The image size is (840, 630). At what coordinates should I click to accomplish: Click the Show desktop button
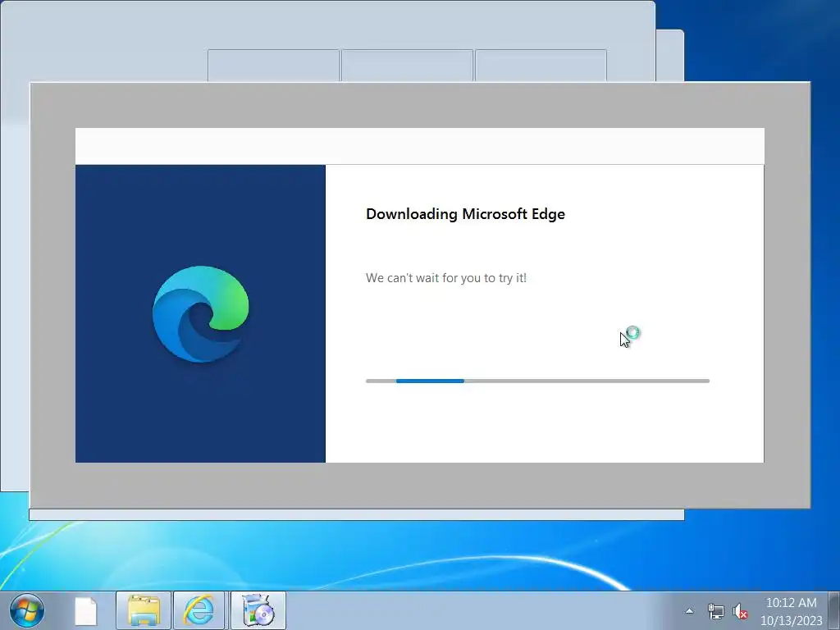834,610
